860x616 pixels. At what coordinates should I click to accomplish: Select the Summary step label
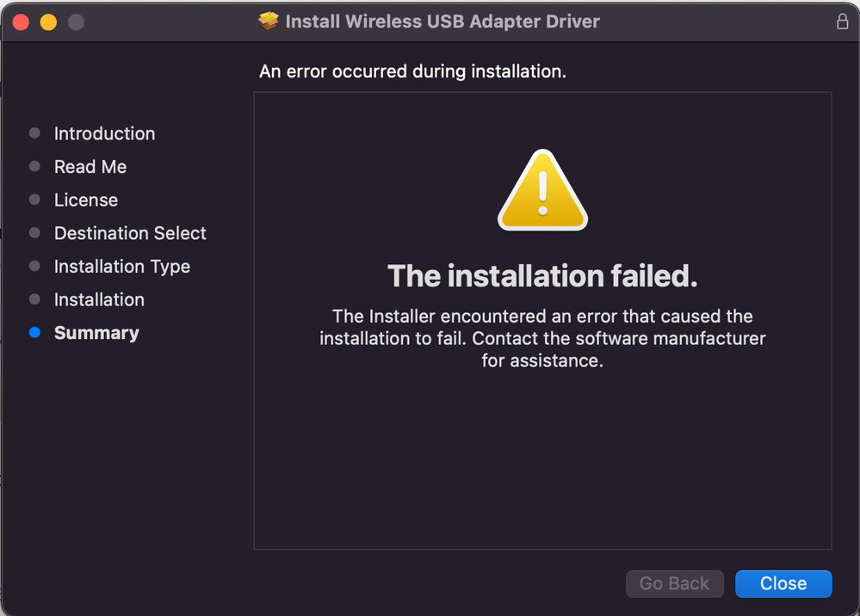(x=96, y=333)
